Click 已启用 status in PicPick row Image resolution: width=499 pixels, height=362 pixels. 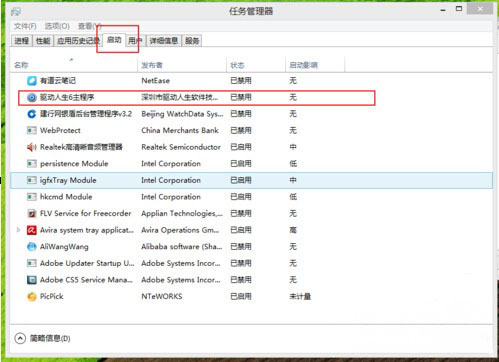[241, 296]
